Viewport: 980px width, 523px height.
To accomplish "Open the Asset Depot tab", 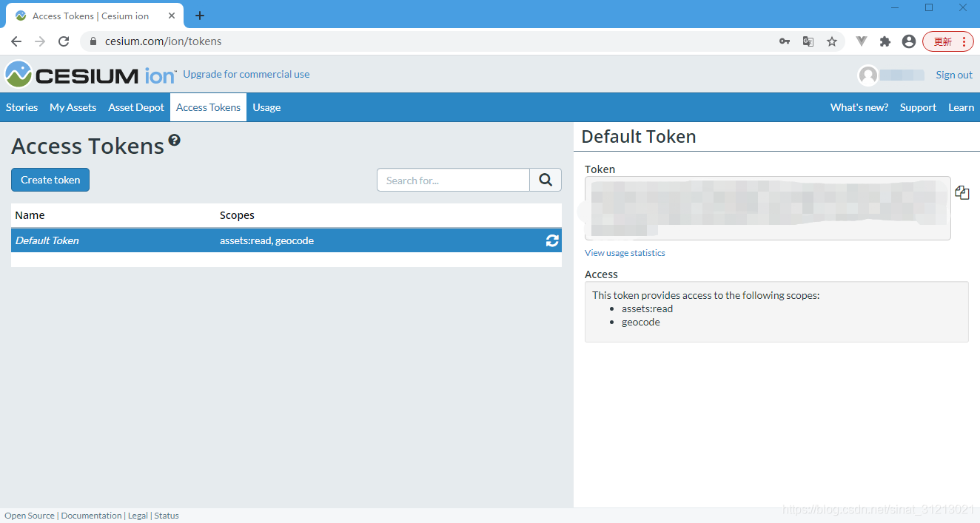I will [136, 107].
